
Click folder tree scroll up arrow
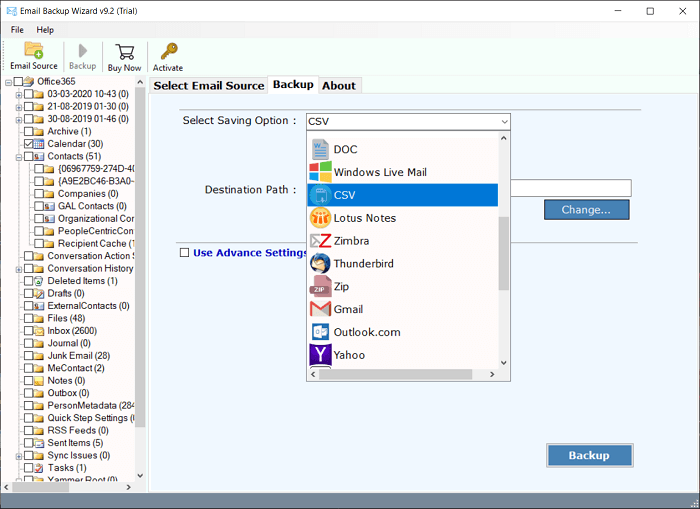(x=140, y=83)
